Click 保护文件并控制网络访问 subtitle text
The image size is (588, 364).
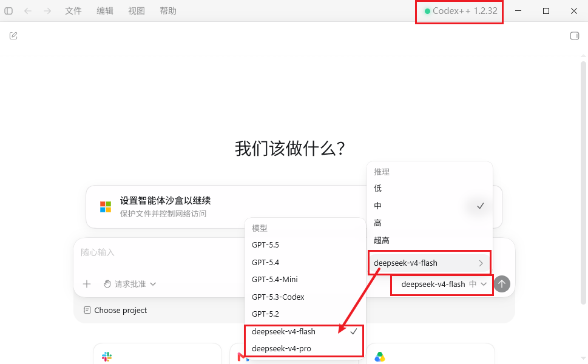click(x=163, y=214)
